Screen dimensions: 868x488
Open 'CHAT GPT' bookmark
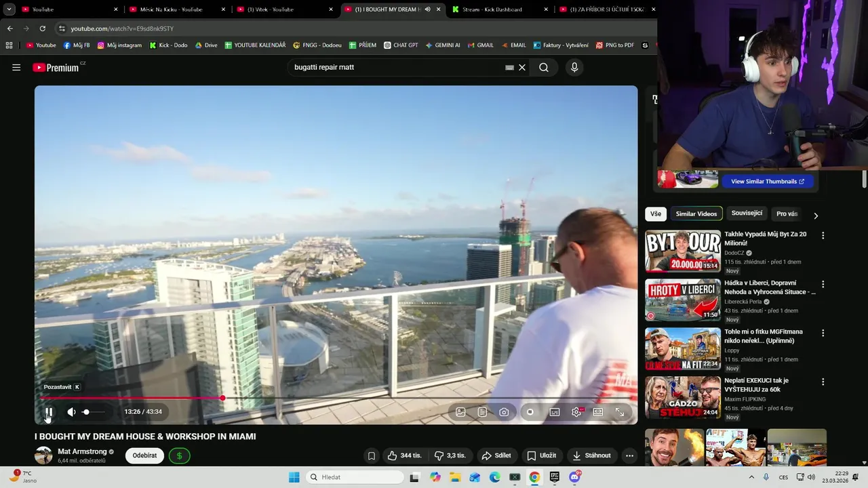401,45
